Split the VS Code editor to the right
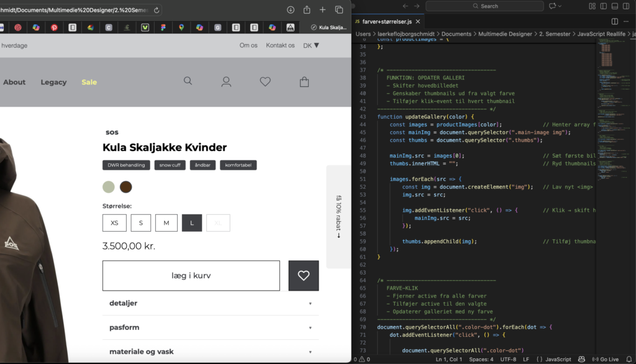This screenshot has width=636, height=364. [615, 22]
